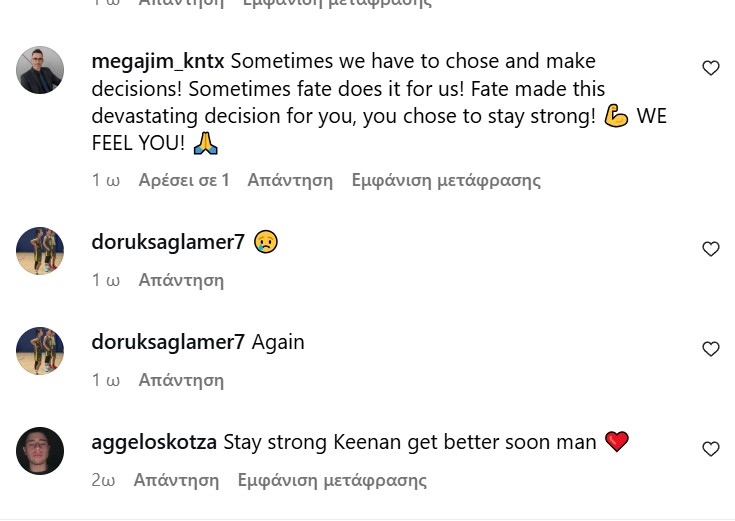Show translation of megajim_kntx comment
The image size is (735, 521).
446,181
